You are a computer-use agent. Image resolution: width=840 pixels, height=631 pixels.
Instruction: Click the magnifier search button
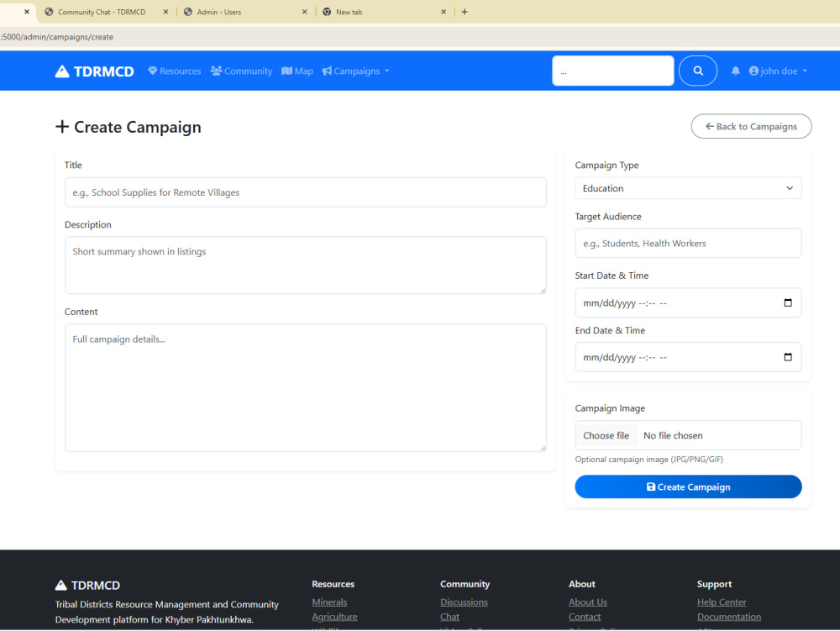tap(698, 71)
